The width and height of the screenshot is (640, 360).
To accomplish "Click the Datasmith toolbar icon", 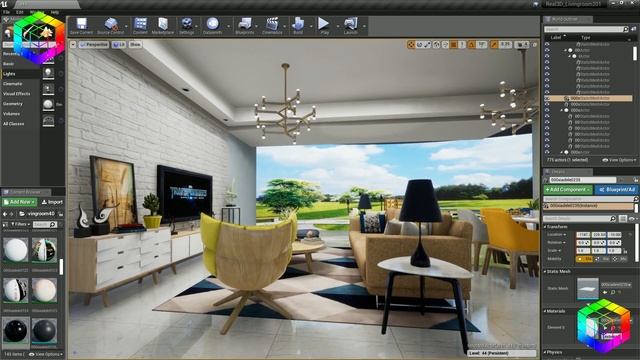I will point(213,26).
